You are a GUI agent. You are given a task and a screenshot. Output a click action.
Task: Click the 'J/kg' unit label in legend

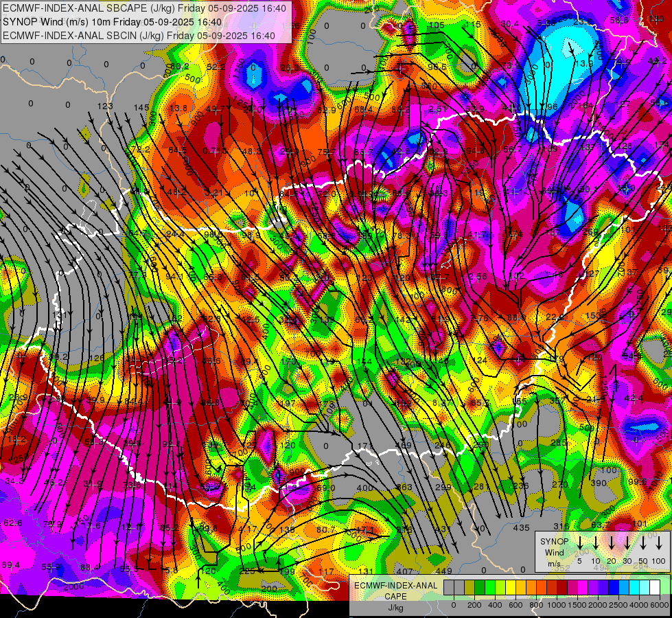[395, 608]
